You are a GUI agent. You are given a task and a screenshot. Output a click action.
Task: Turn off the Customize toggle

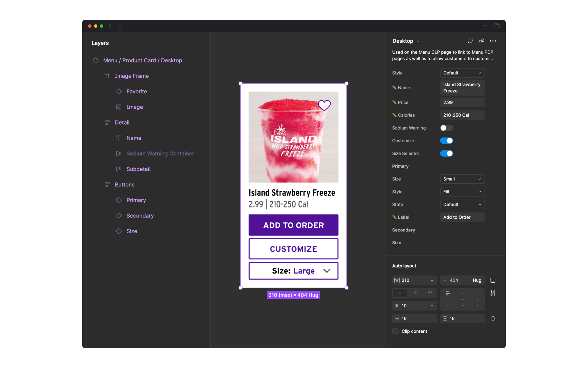pos(446,141)
